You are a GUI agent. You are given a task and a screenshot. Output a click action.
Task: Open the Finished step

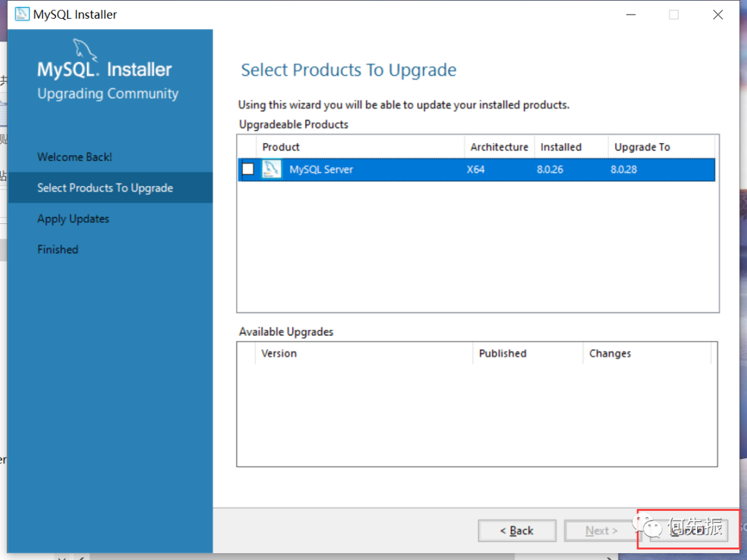click(57, 250)
